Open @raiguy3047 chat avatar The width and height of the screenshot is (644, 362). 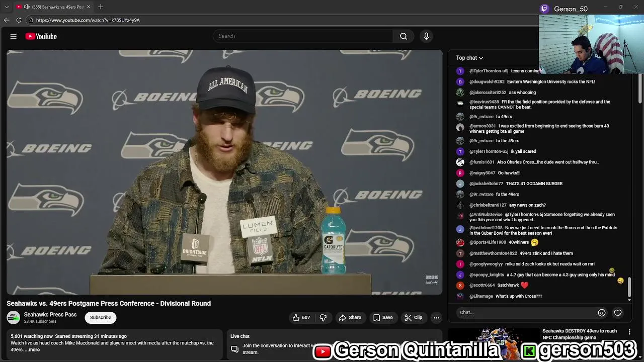pyautogui.click(x=460, y=173)
